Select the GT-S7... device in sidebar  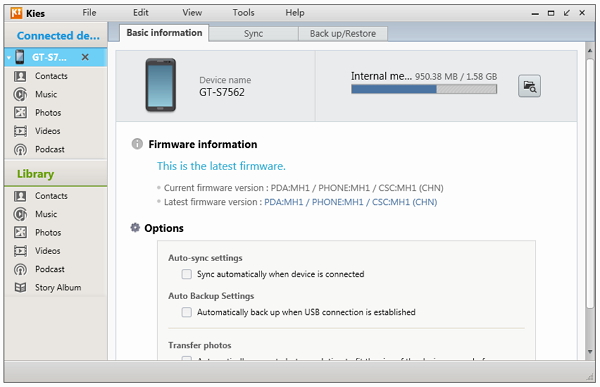(49, 57)
